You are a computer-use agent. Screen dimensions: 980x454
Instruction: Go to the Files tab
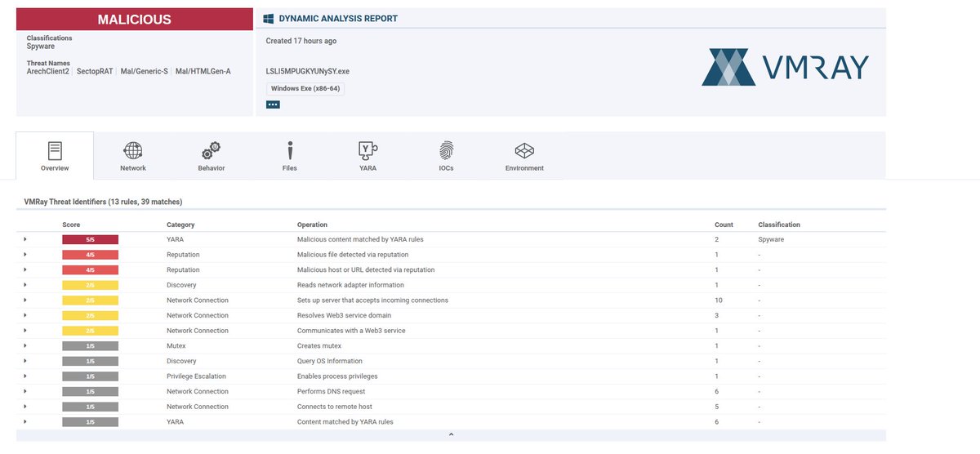[x=289, y=155]
